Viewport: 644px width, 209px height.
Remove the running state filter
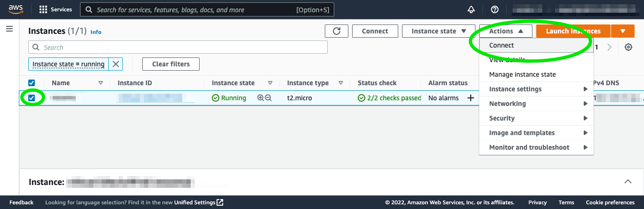[x=116, y=64]
